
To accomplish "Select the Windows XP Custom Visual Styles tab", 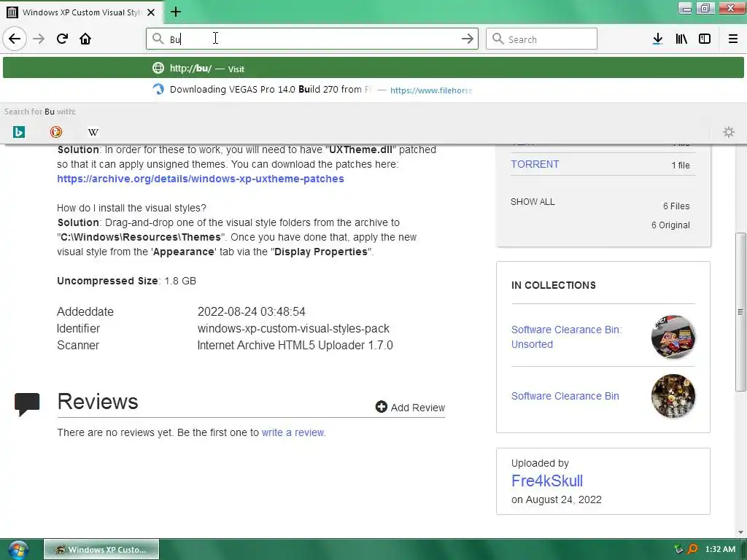I will point(82,12).
